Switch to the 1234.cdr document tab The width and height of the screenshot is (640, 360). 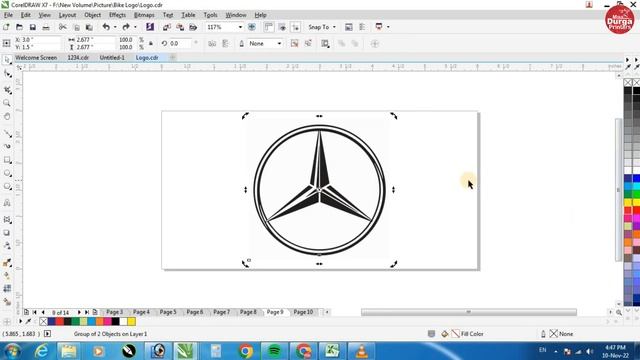tap(78, 58)
